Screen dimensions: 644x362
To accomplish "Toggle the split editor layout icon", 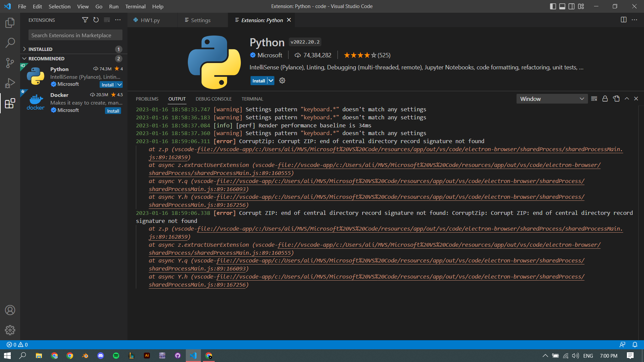I will click(624, 20).
